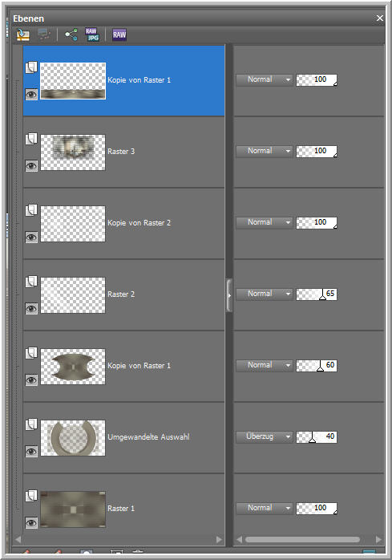Click the RAW JPG toolbar icon
The height and width of the screenshot is (560, 392).
click(91, 34)
